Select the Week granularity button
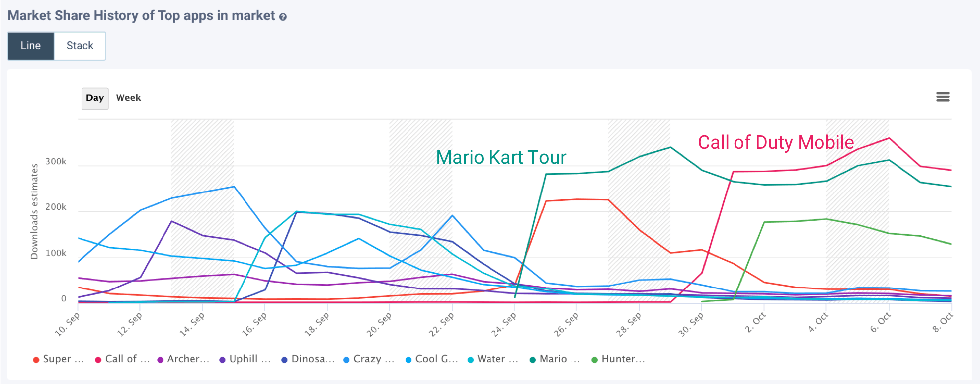980x384 pixels. pos(128,98)
